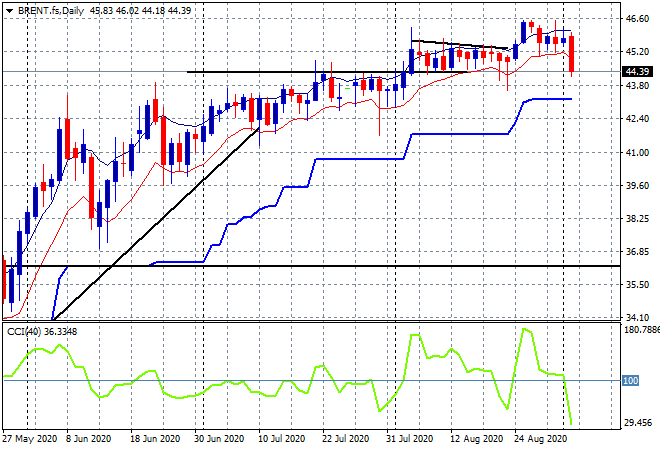Click price axis label 35.50
The image size is (660, 450).
[637, 285]
